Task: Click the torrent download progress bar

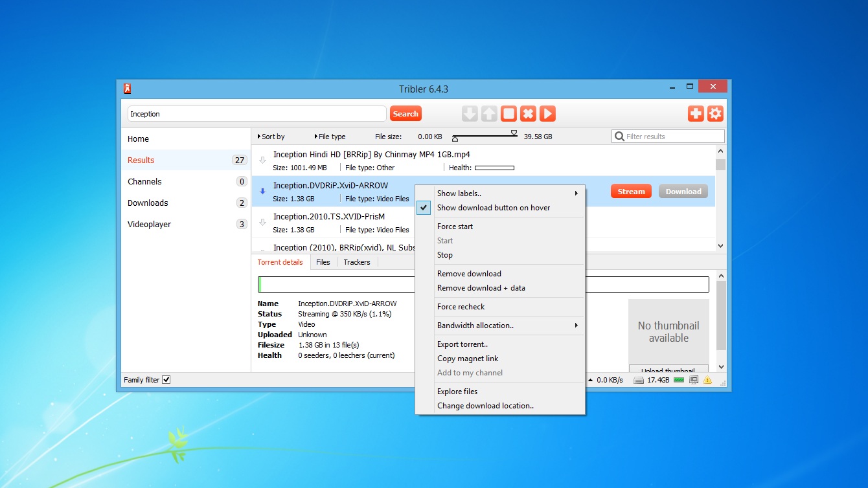Action: pyautogui.click(x=483, y=285)
